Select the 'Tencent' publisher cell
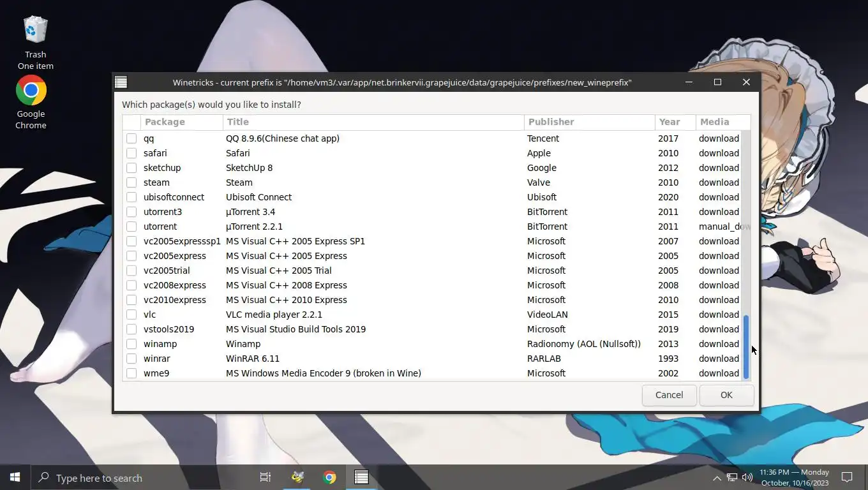 tap(543, 138)
